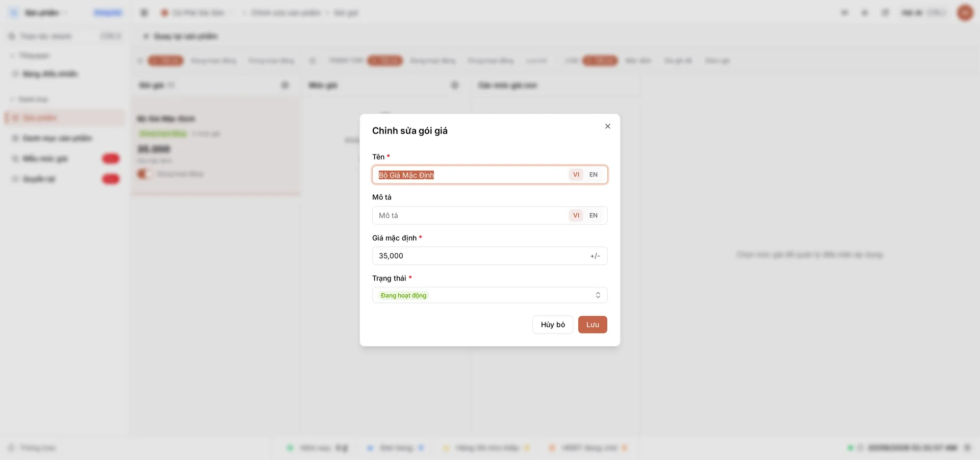
Task: Open the Trạng thái status dropdown
Action: click(489, 295)
